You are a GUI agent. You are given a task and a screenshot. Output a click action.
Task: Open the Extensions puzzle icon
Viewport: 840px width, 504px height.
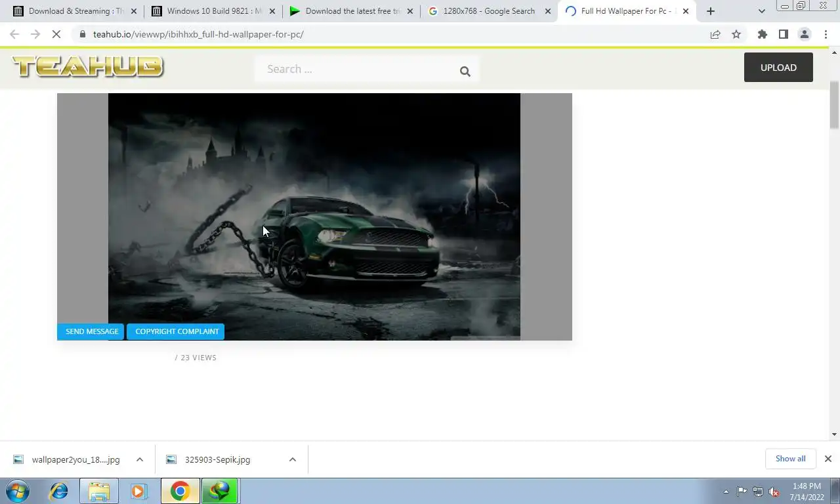pyautogui.click(x=762, y=34)
